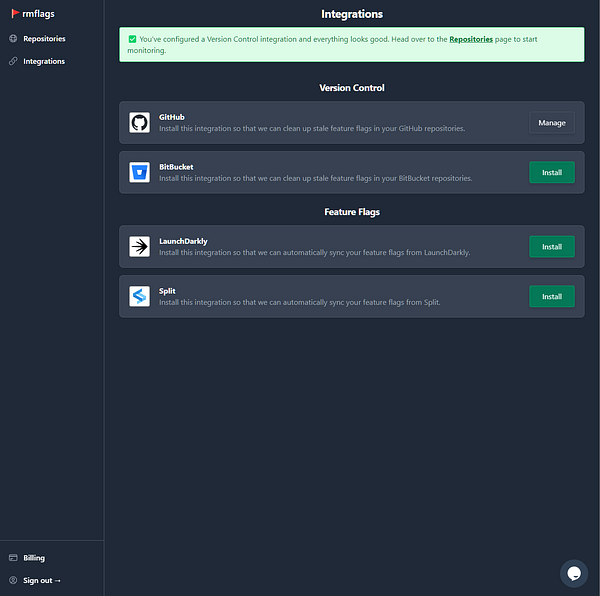
Task: Click the LaunchDarkly arrow logo
Action: tap(139, 247)
